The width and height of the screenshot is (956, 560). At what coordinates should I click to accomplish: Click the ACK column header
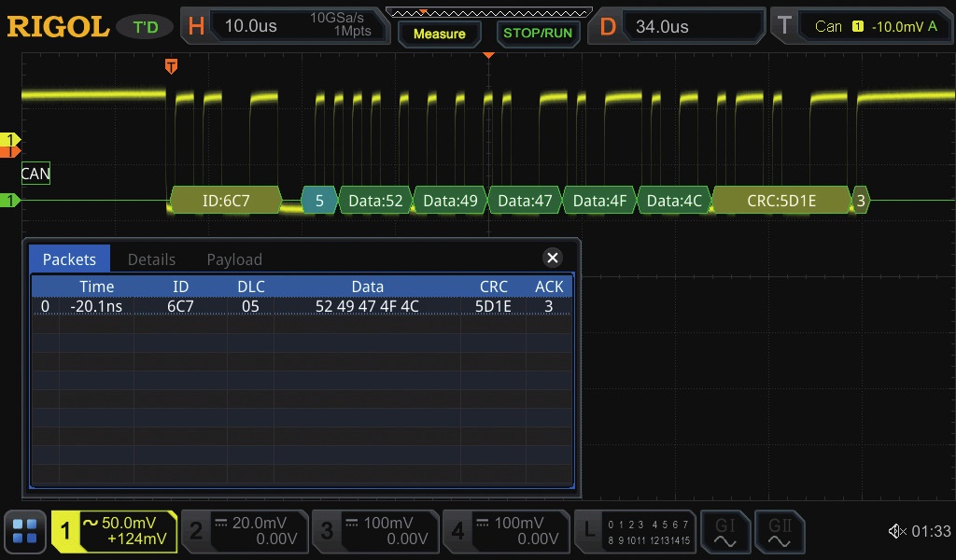click(x=549, y=287)
